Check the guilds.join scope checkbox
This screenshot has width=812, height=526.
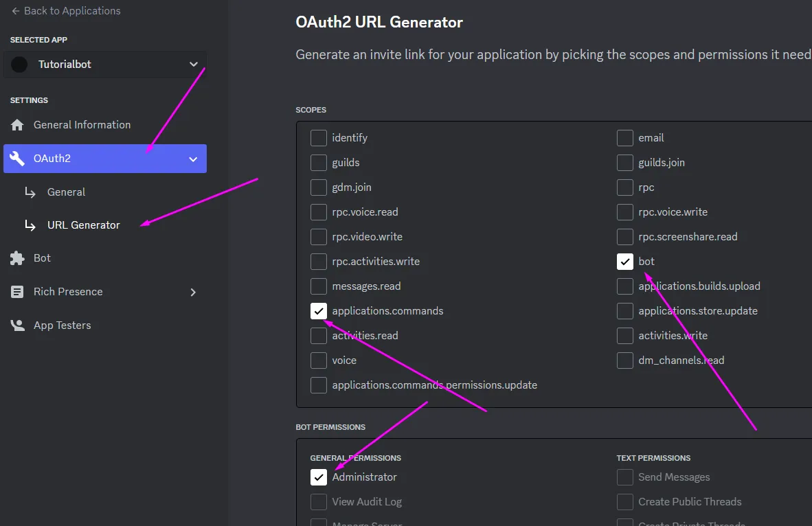click(625, 163)
